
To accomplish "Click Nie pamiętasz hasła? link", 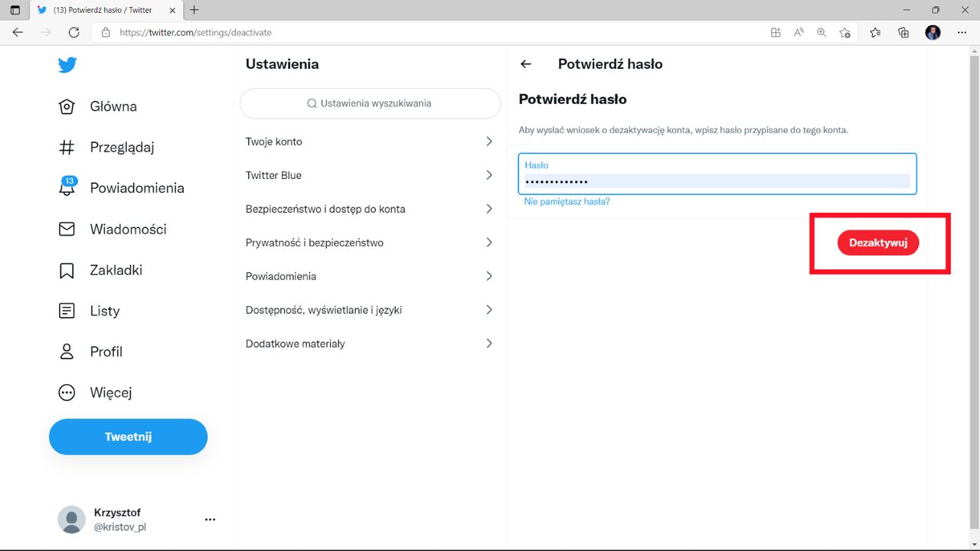I will (x=567, y=201).
